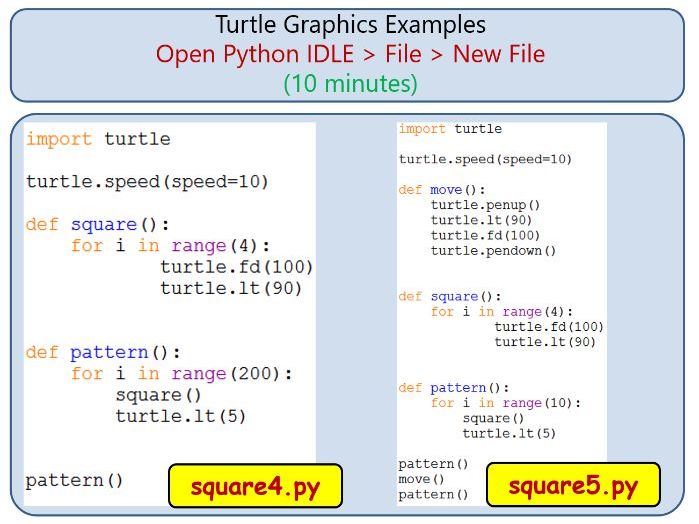
Task: Click "for i in range(200):" loop line
Action: tap(182, 374)
